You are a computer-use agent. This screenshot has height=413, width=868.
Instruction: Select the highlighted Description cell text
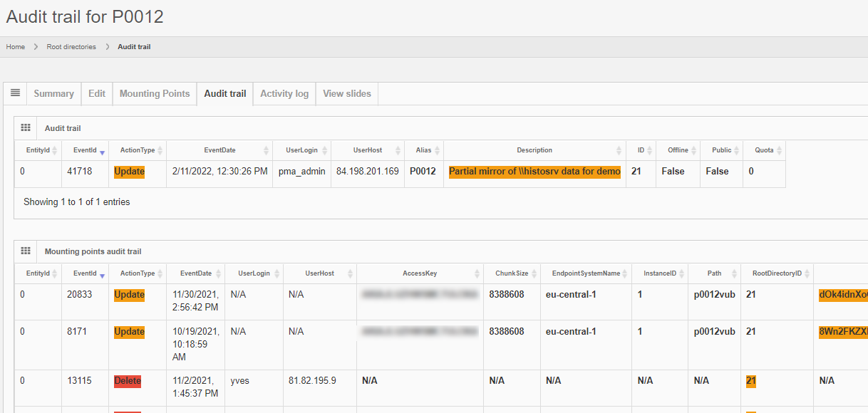tap(534, 172)
